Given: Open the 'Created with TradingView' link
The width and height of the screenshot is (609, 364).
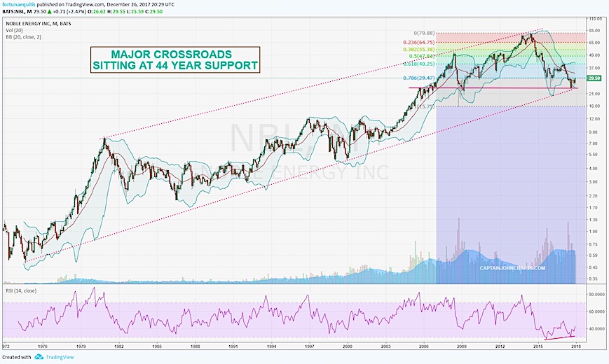Looking at the screenshot, I should point(38,357).
